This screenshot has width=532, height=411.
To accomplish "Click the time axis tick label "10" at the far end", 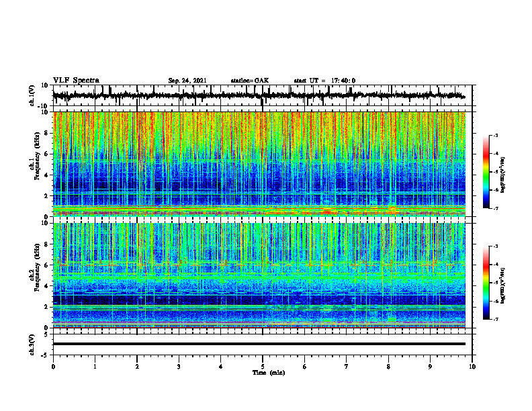I will pyautogui.click(x=472, y=367).
